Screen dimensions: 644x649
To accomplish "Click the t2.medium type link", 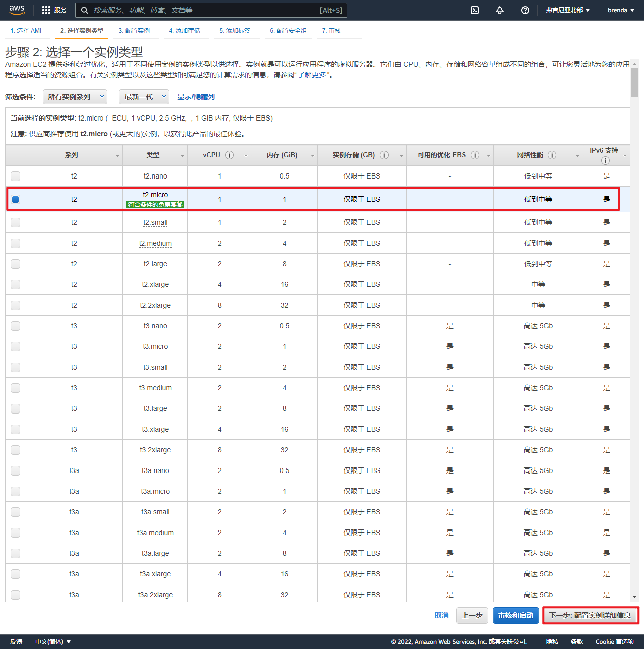I will click(155, 243).
